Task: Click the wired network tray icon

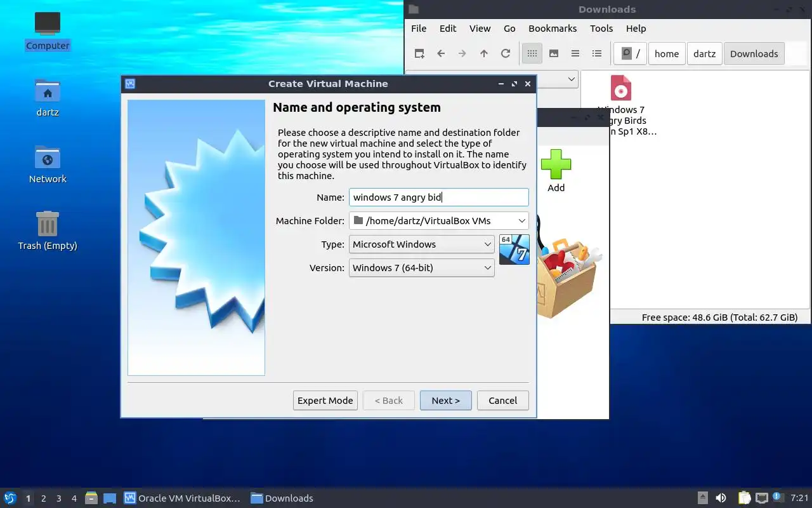Action: pos(761,498)
